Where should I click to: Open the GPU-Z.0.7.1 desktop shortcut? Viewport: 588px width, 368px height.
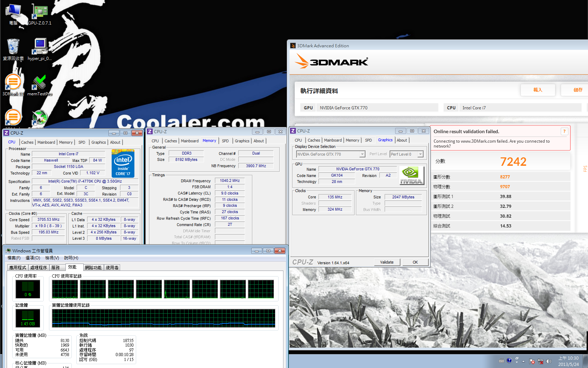(x=40, y=14)
